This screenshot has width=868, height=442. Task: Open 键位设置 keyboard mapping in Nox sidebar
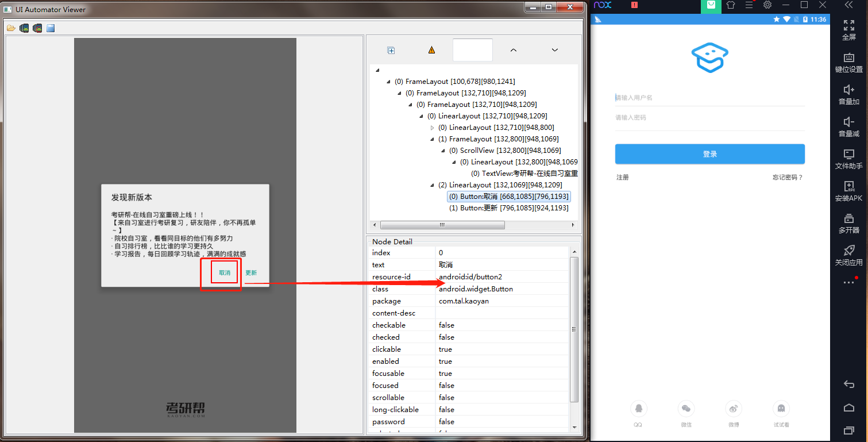849,62
